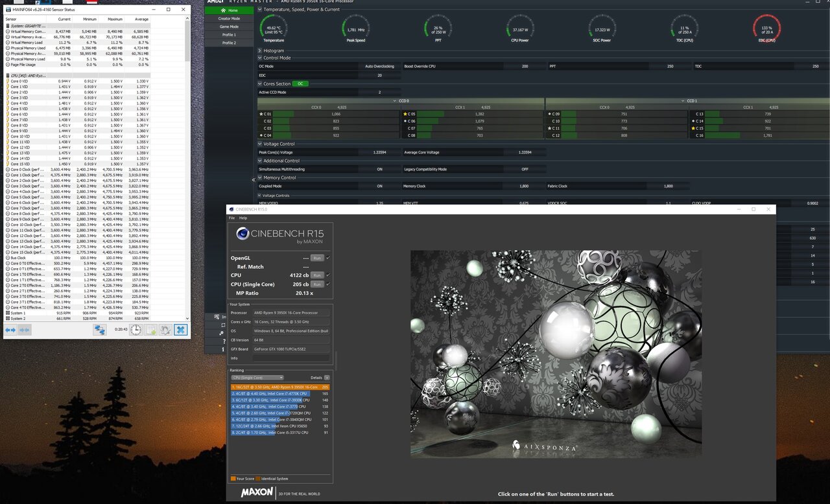Toggle Simultaneous Multithreading ON value
Screen dimensions: 830x504
(380, 169)
